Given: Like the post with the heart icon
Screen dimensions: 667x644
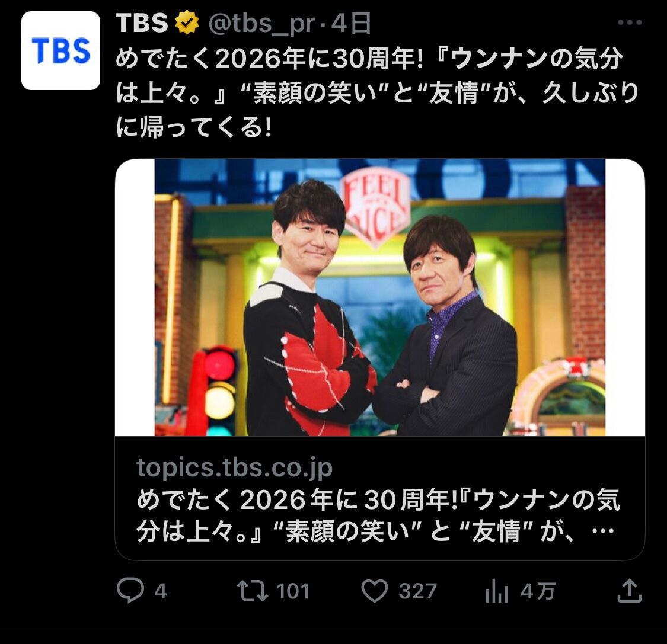Looking at the screenshot, I should [x=374, y=591].
